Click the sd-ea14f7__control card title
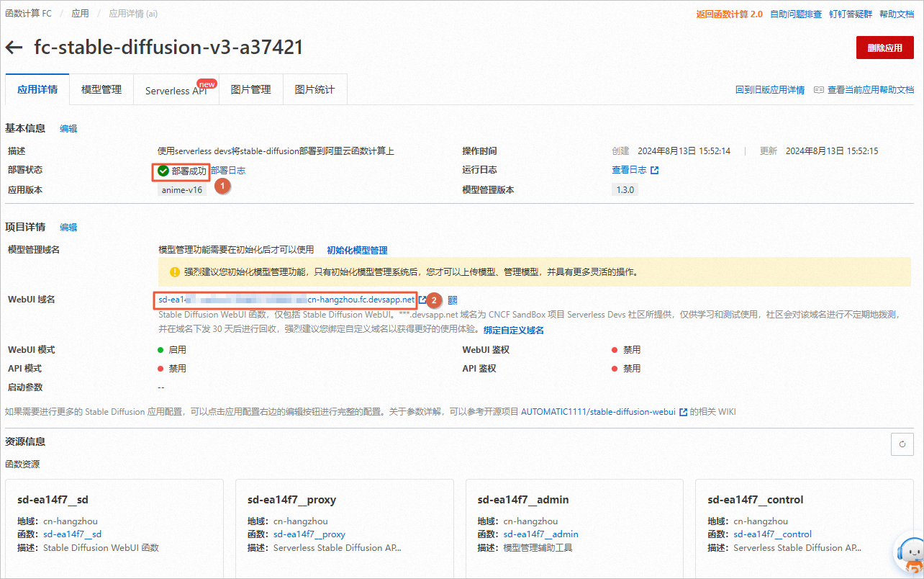924x579 pixels. [756, 500]
